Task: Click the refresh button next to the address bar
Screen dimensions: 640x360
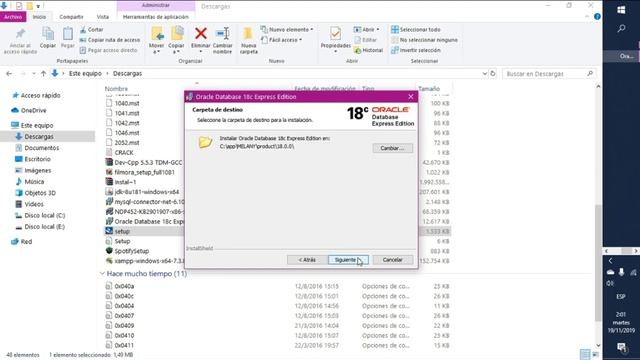Action: (x=493, y=73)
